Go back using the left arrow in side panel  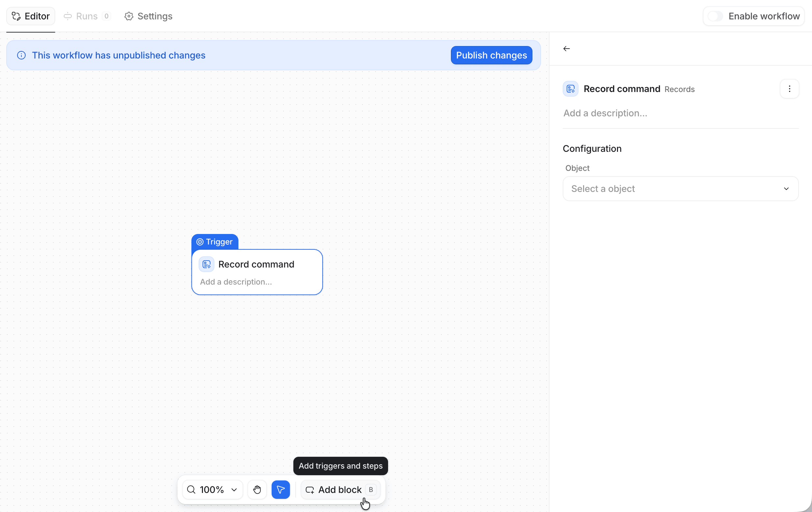(567, 49)
